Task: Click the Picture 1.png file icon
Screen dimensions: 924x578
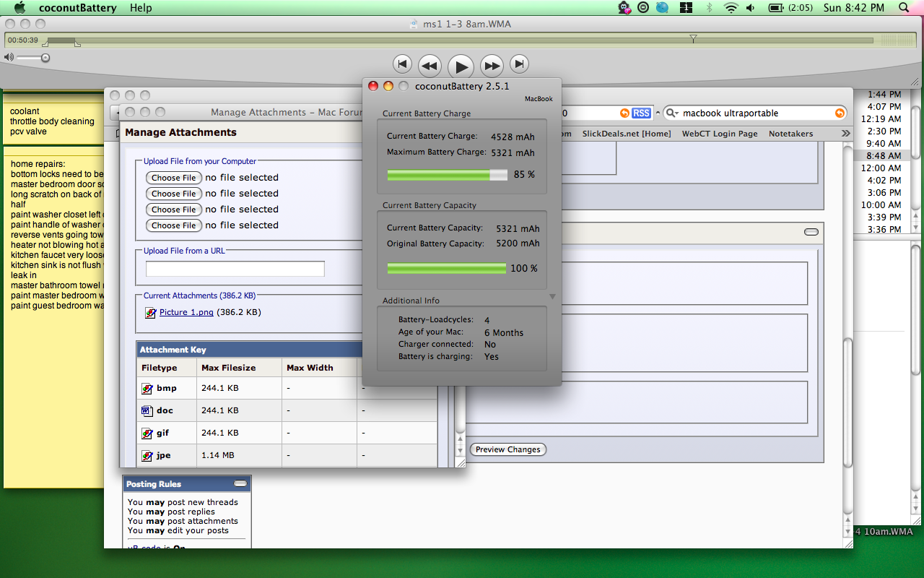Action: click(x=150, y=313)
